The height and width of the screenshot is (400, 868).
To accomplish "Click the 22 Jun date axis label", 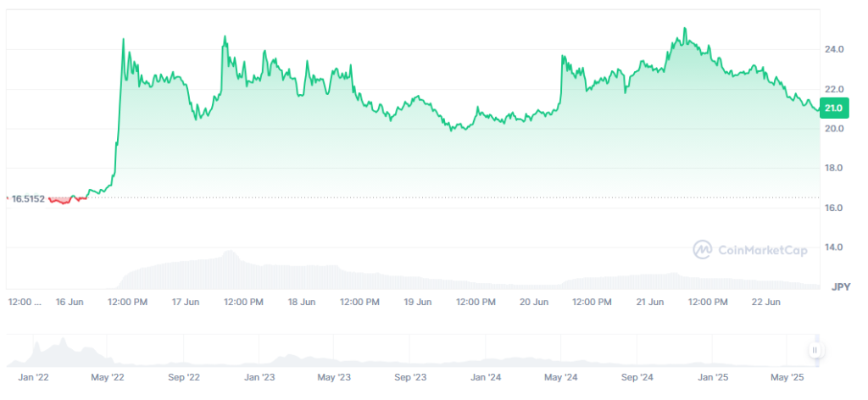I will point(767,302).
